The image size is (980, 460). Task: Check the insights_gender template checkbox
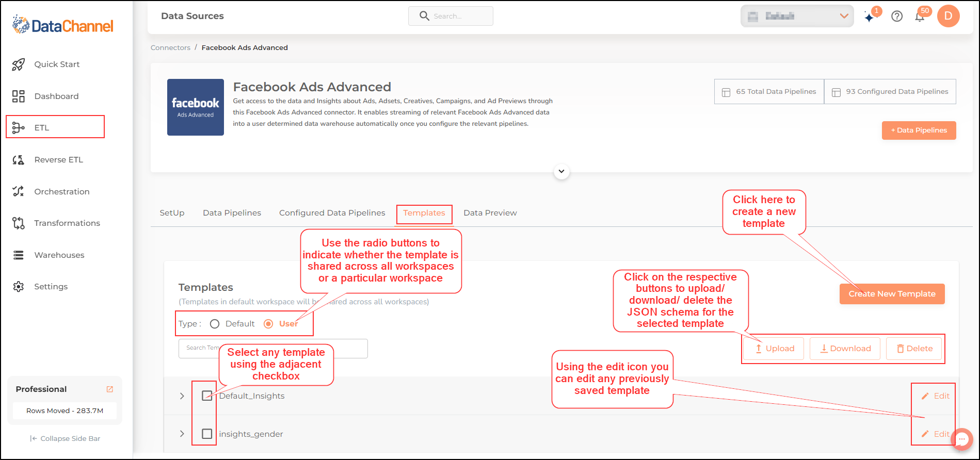click(207, 434)
